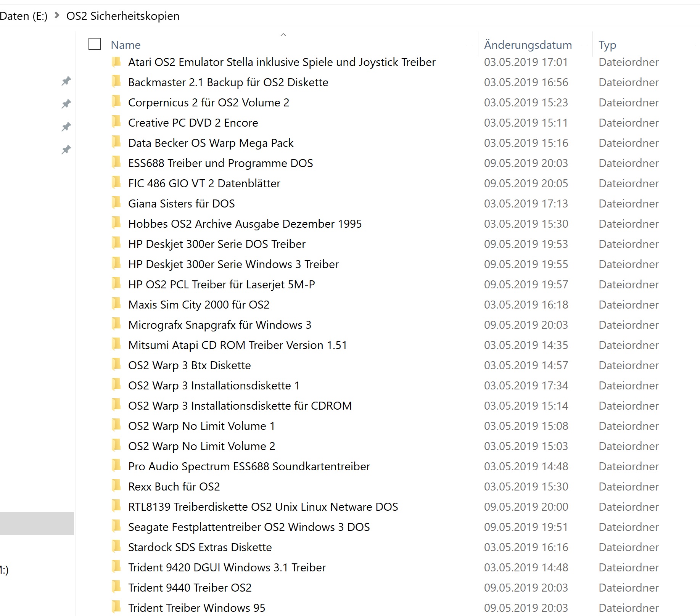Sort by the Name column header
The height and width of the screenshot is (616, 700).
(126, 45)
